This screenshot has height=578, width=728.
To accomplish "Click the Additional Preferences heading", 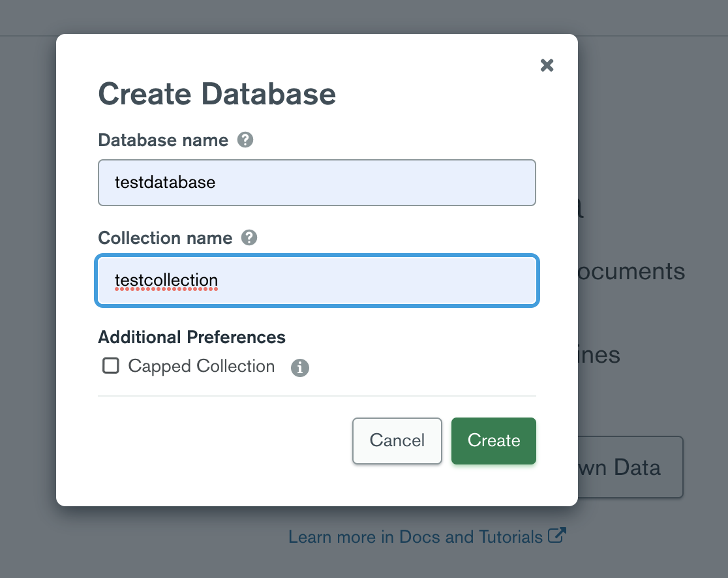I will tap(191, 337).
